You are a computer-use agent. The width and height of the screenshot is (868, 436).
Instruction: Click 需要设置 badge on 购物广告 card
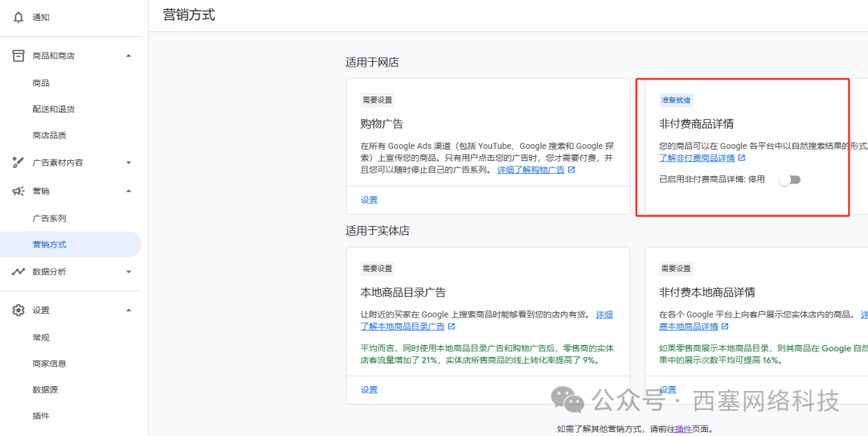coord(378,101)
